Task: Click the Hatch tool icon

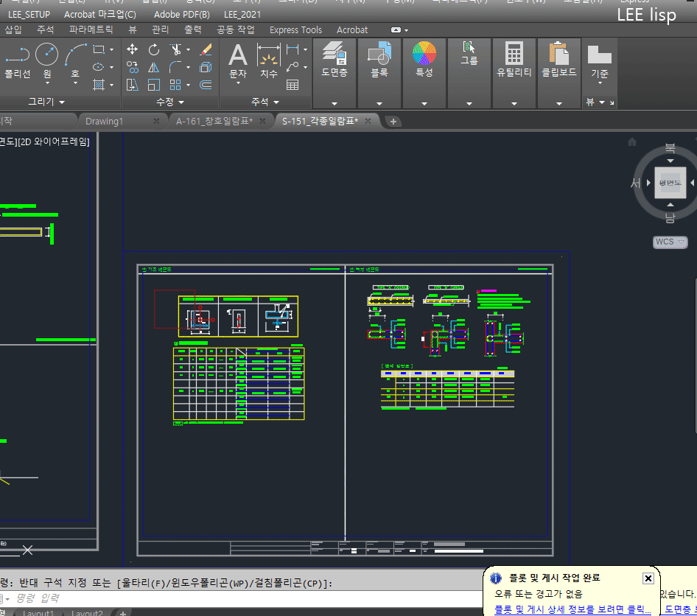Action: (x=99, y=85)
